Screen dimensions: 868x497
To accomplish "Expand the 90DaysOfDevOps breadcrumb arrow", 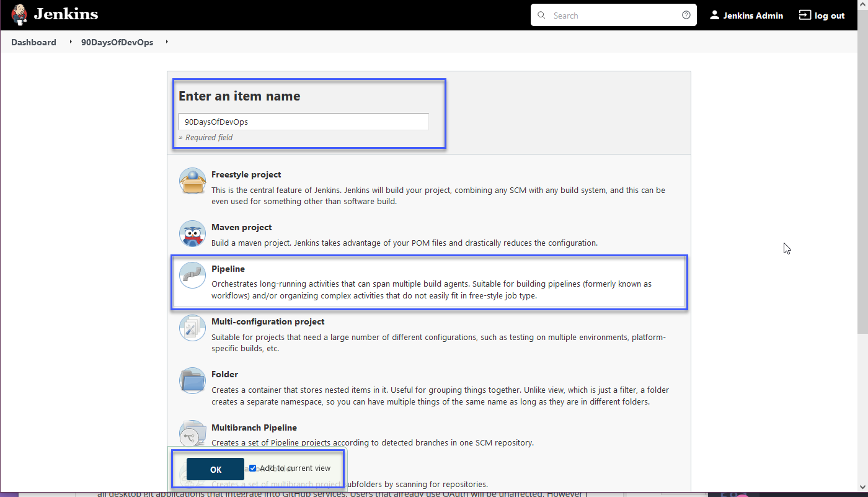I will point(167,42).
